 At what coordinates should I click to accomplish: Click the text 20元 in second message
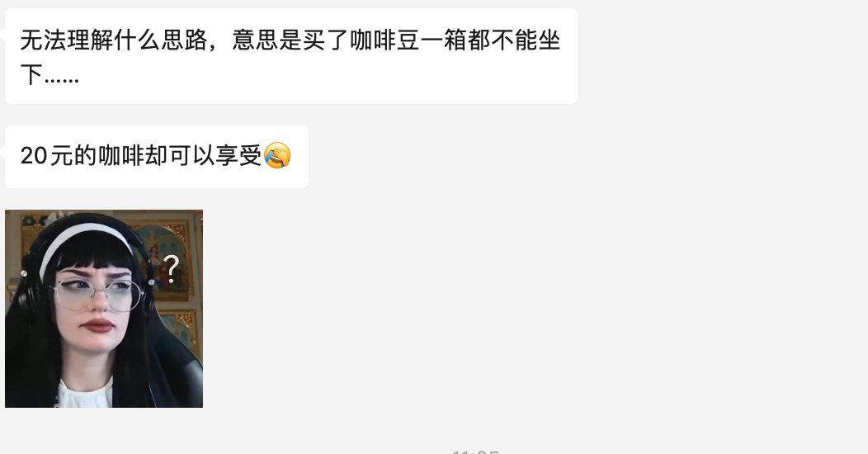[47, 155]
